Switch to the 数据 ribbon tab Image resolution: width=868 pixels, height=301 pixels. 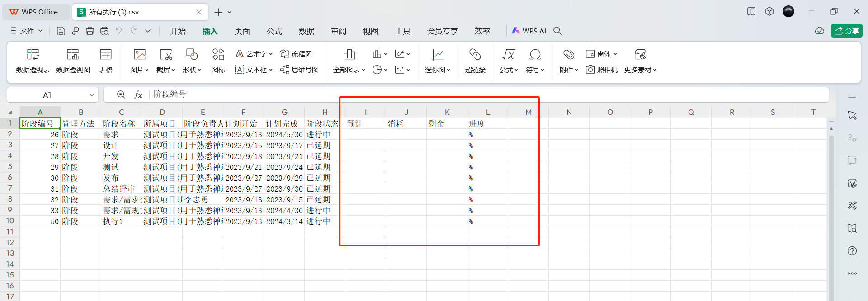pos(307,31)
